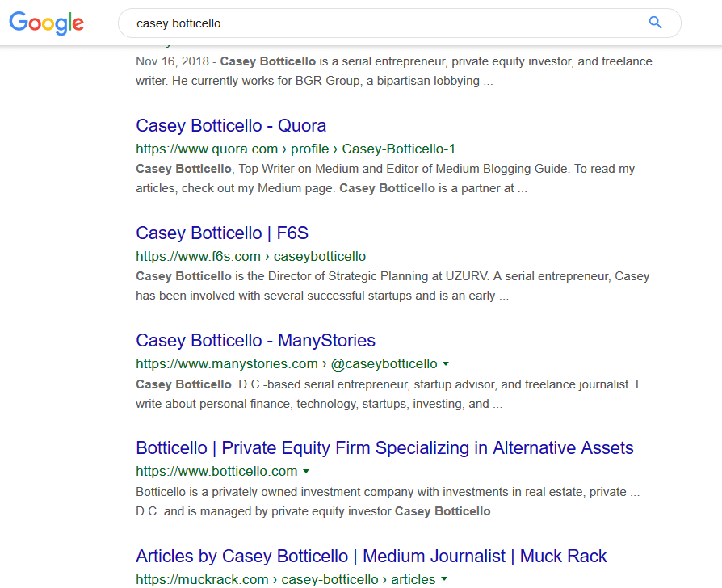Click the f6s.com caseybotticello URL
722x588 pixels.
pyautogui.click(x=250, y=256)
